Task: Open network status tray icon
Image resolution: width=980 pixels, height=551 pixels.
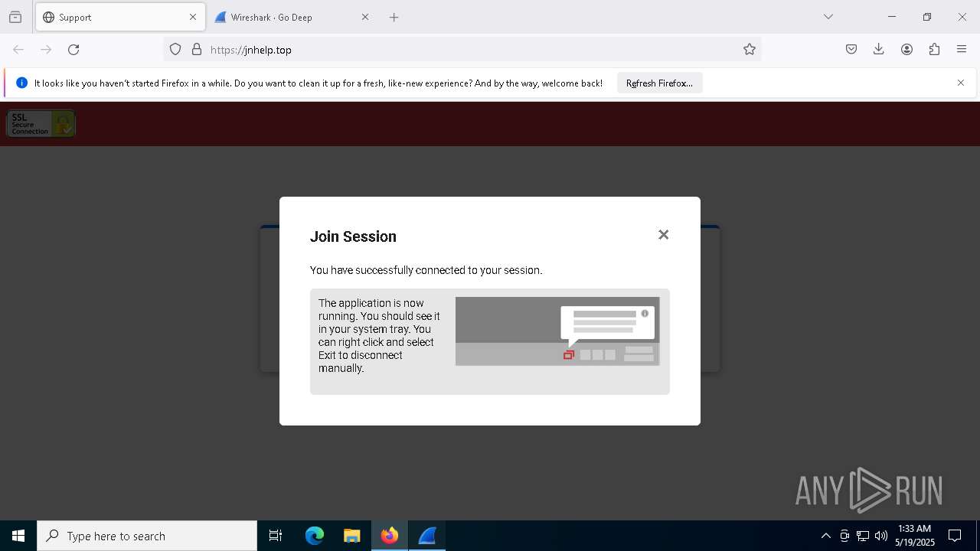Action: tap(863, 536)
